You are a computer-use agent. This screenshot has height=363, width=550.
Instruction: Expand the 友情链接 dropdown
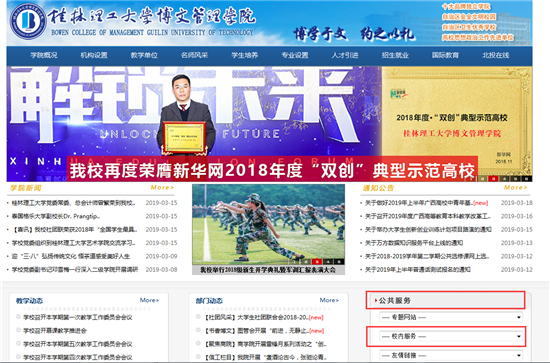pyautogui.click(x=451, y=355)
